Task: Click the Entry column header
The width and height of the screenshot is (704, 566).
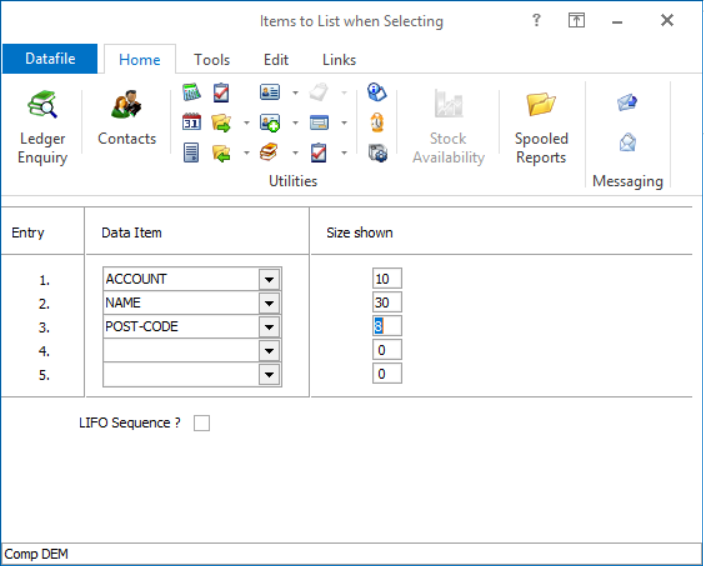Action: click(x=28, y=233)
